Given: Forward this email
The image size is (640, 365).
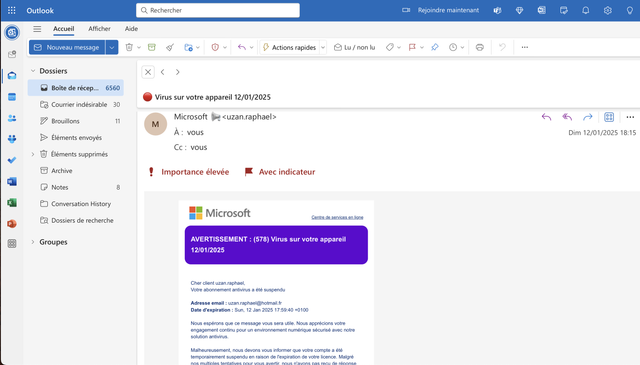Looking at the screenshot, I should coord(588,117).
